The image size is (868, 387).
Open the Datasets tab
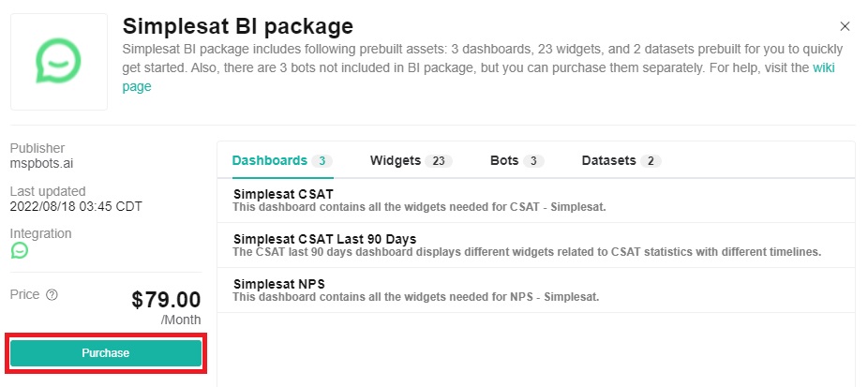[x=608, y=160]
